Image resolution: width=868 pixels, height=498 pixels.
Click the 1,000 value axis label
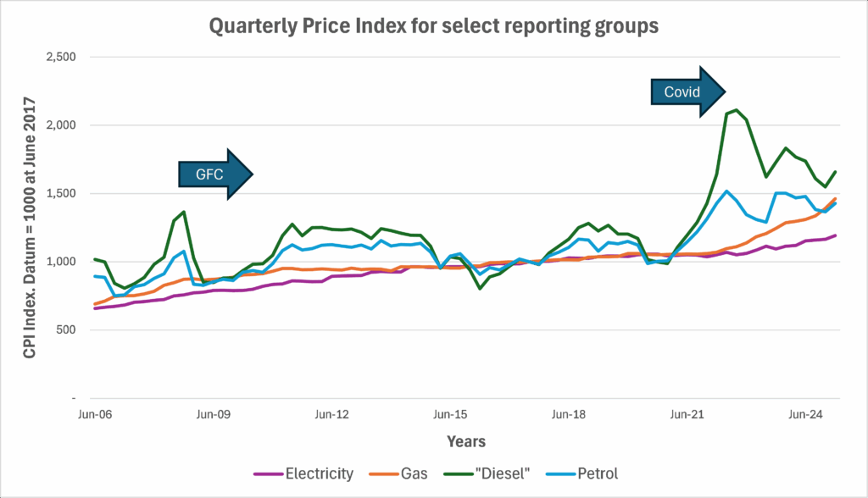coord(60,262)
